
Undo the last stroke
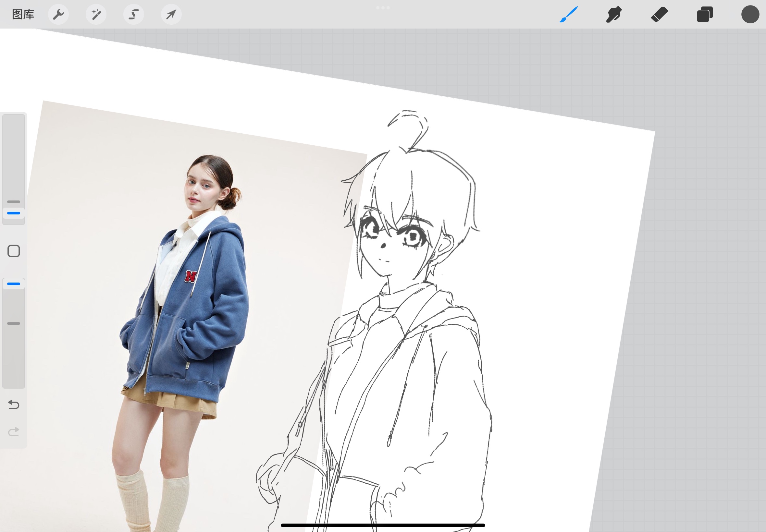14,404
